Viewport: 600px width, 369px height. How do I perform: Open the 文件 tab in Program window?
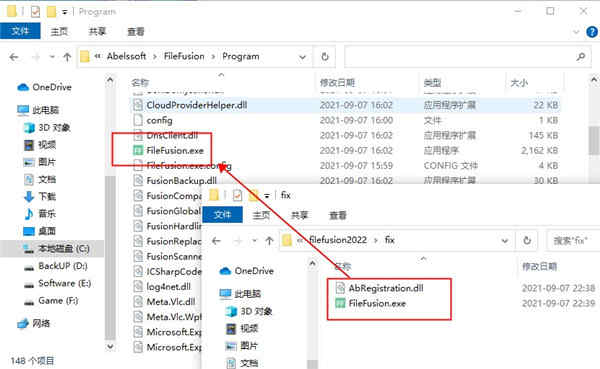pos(20,31)
